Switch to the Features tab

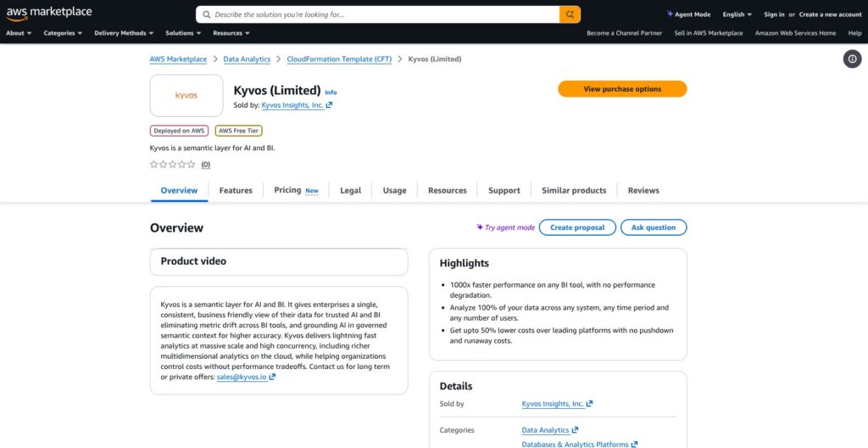point(236,190)
